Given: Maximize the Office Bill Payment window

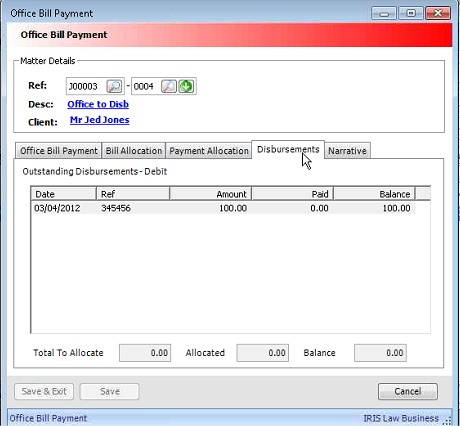Looking at the screenshot, I should click(x=411, y=13).
